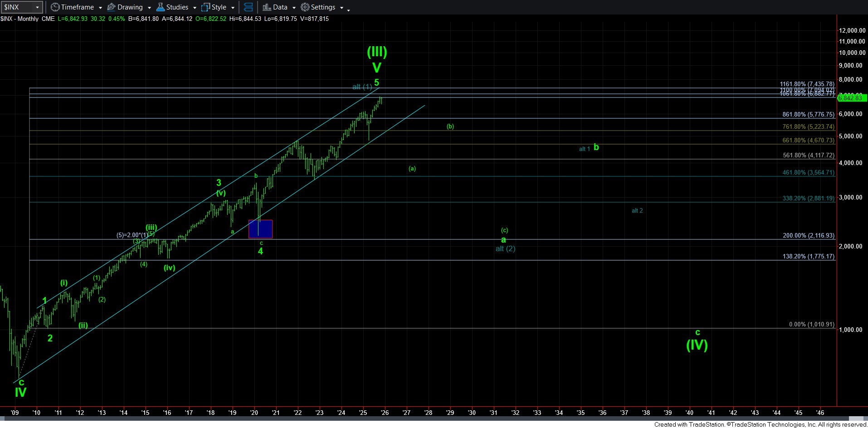The image size is (868, 428).
Task: Click the Drawing pencil icon
Action: pyautogui.click(x=111, y=7)
